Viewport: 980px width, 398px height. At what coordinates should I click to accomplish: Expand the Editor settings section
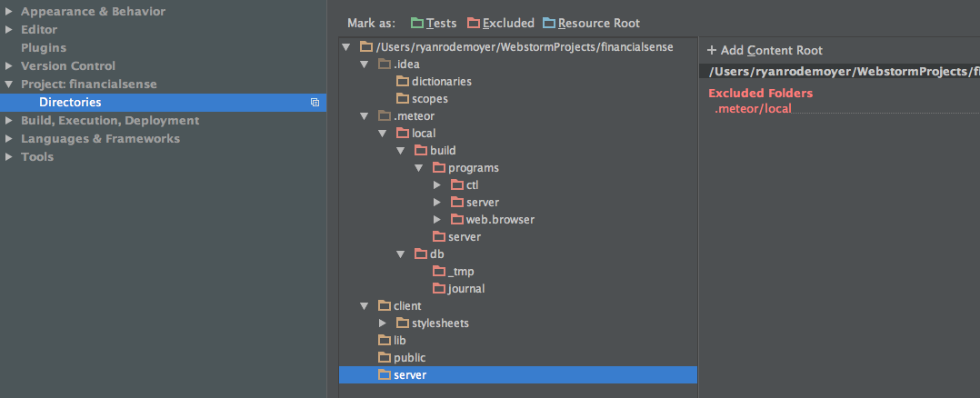point(9,29)
